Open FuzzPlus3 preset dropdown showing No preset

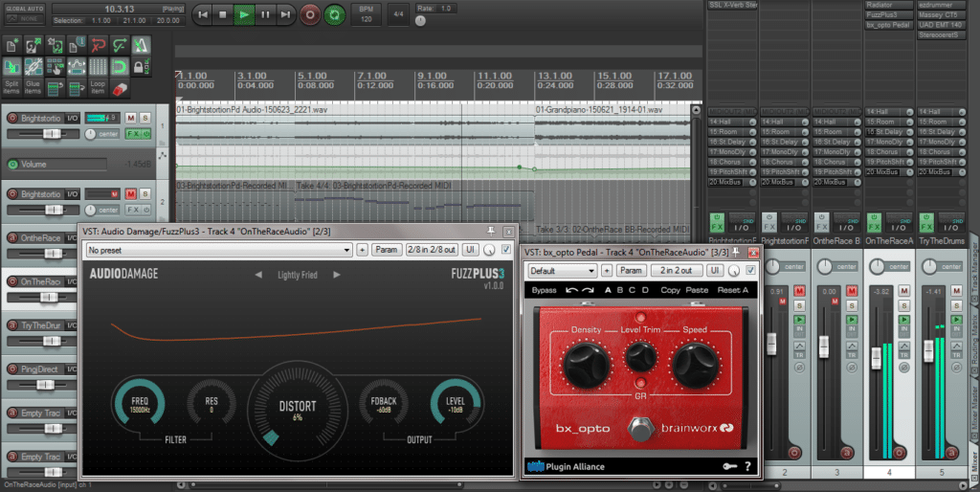point(219,250)
